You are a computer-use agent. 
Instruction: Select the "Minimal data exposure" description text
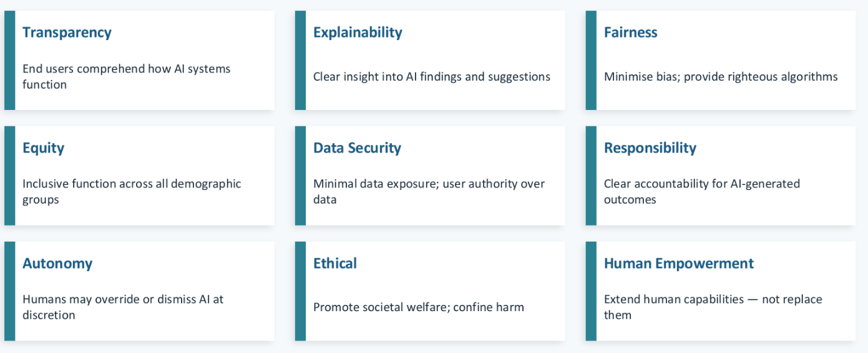pyautogui.click(x=429, y=191)
